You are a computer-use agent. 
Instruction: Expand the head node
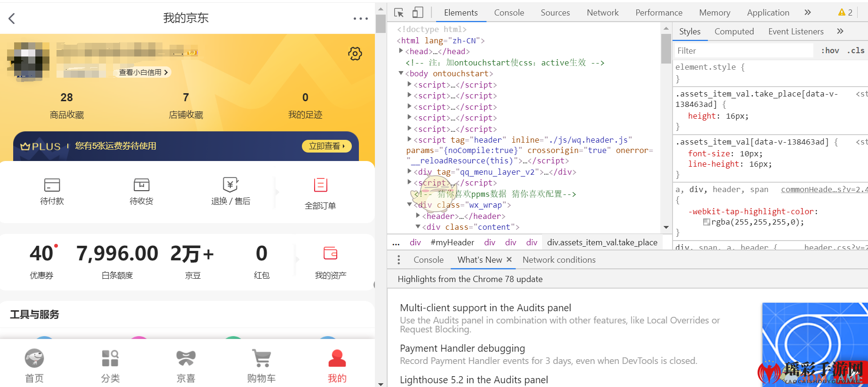click(401, 51)
